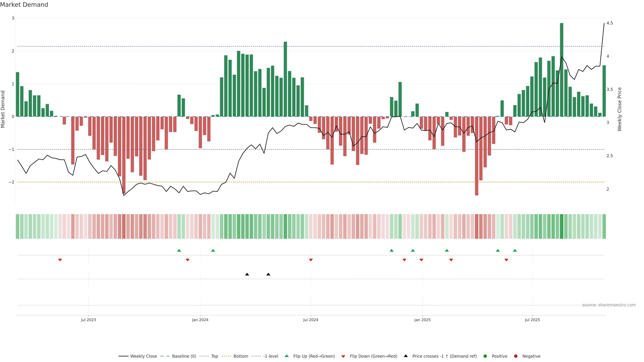This screenshot has height=362, width=644.
Task: Click the -1 level legend item
Action: [x=271, y=356]
